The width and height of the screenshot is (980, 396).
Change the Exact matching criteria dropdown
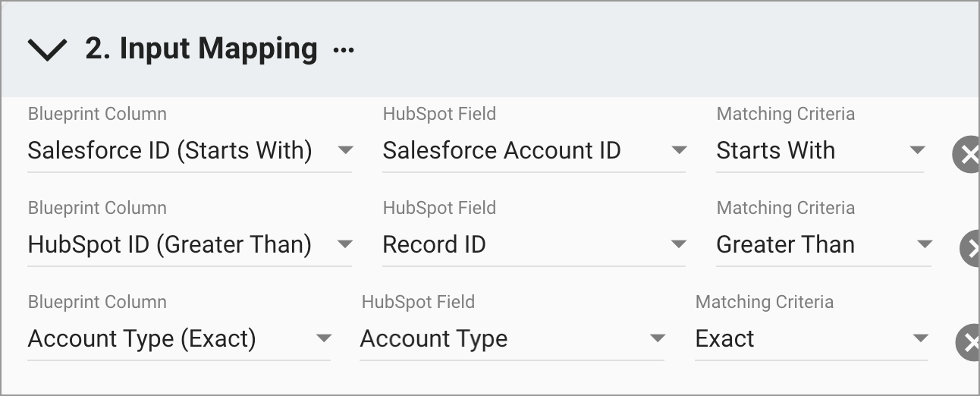811,339
